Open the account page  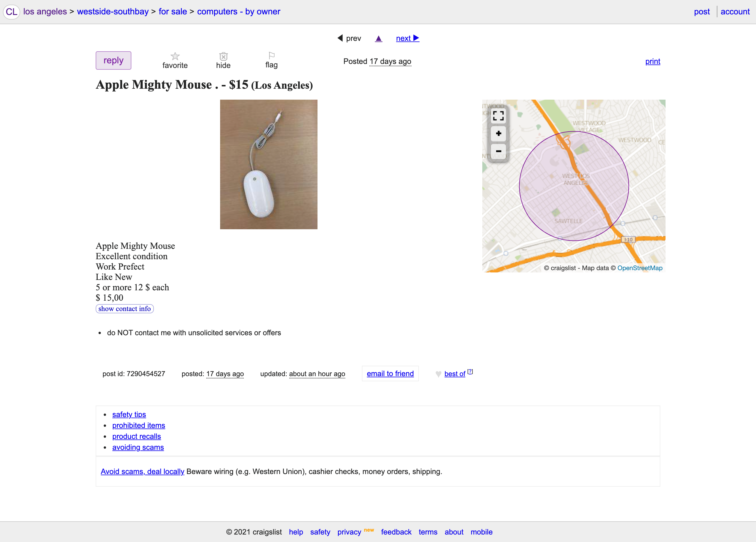click(x=735, y=12)
